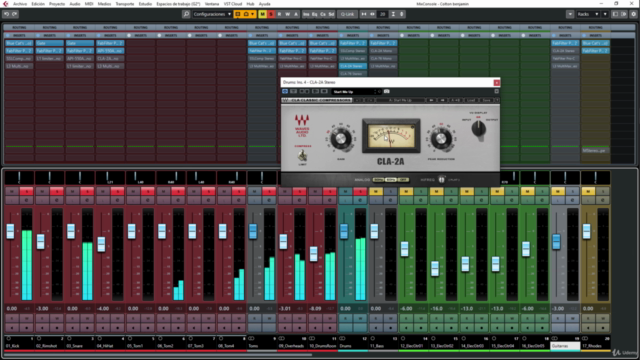Screen dimensions: 640x360
Task: Edit the -16.0 volume value on 13_ElecGtr02
Action: pyautogui.click(x=437, y=309)
